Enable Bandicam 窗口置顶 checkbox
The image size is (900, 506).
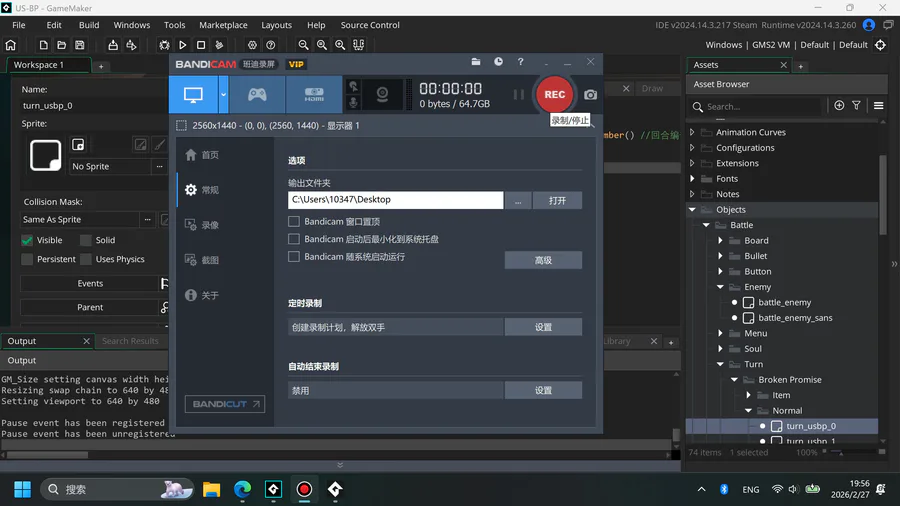point(294,221)
